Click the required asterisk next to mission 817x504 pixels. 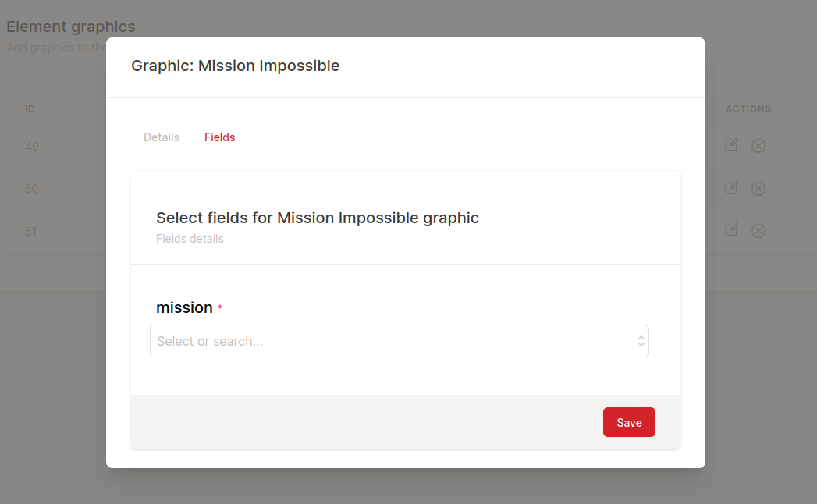pyautogui.click(x=218, y=307)
